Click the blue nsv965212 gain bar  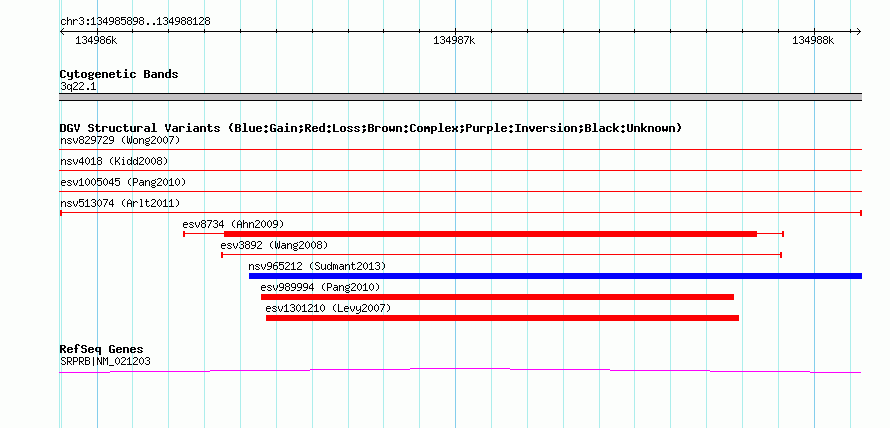(555, 276)
